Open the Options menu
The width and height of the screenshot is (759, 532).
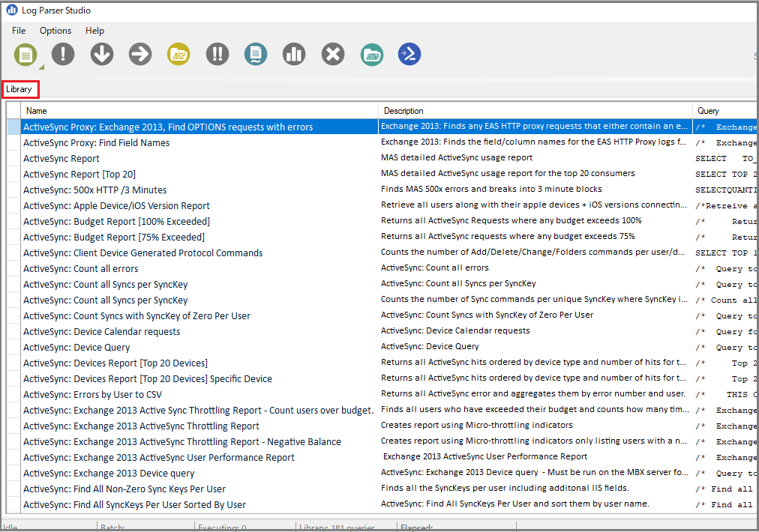[55, 31]
